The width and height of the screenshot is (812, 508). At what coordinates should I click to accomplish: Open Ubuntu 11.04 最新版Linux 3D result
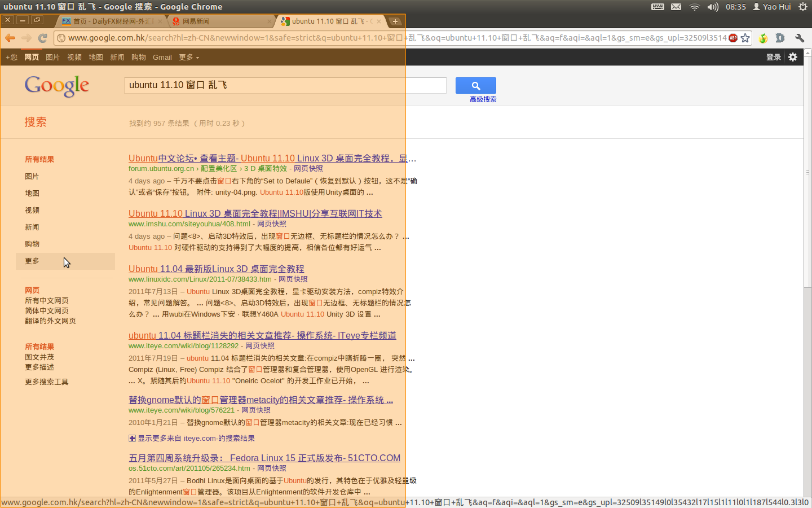pyautogui.click(x=217, y=269)
